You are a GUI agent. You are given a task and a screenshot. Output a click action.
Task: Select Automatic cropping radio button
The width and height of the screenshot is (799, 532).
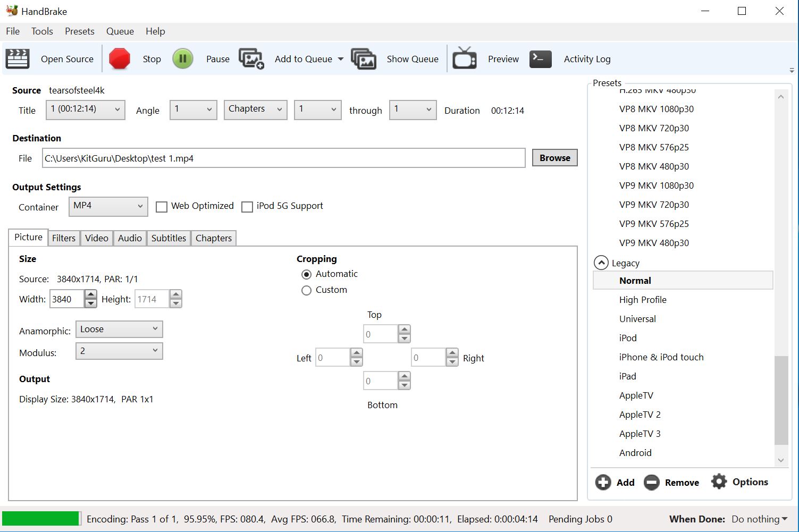(x=306, y=274)
